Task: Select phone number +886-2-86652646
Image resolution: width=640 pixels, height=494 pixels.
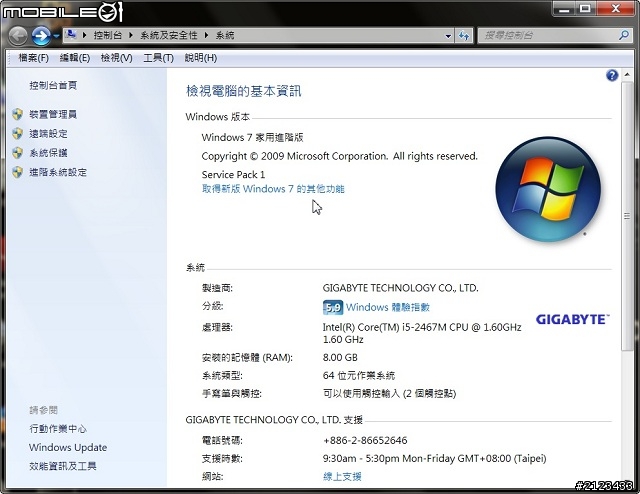Action: coord(365,441)
